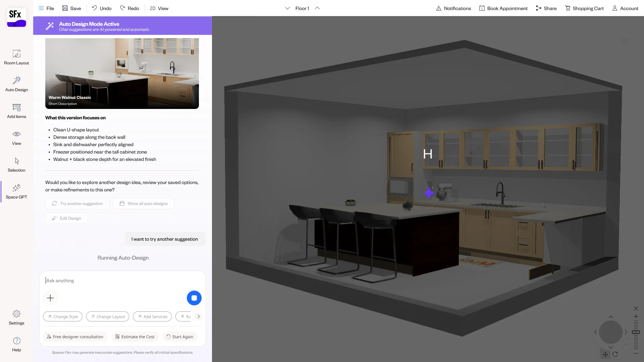The height and width of the screenshot is (362, 644).
Task: Click 'Running Auto-Design' status text
Action: (x=123, y=258)
